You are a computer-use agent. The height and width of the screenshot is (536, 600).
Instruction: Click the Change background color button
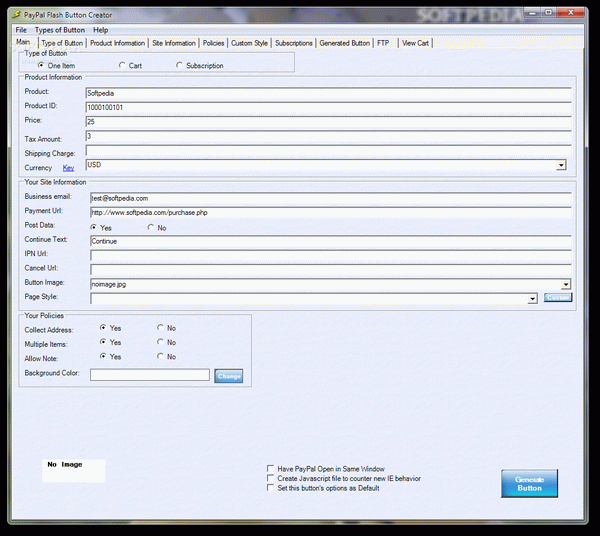(229, 376)
